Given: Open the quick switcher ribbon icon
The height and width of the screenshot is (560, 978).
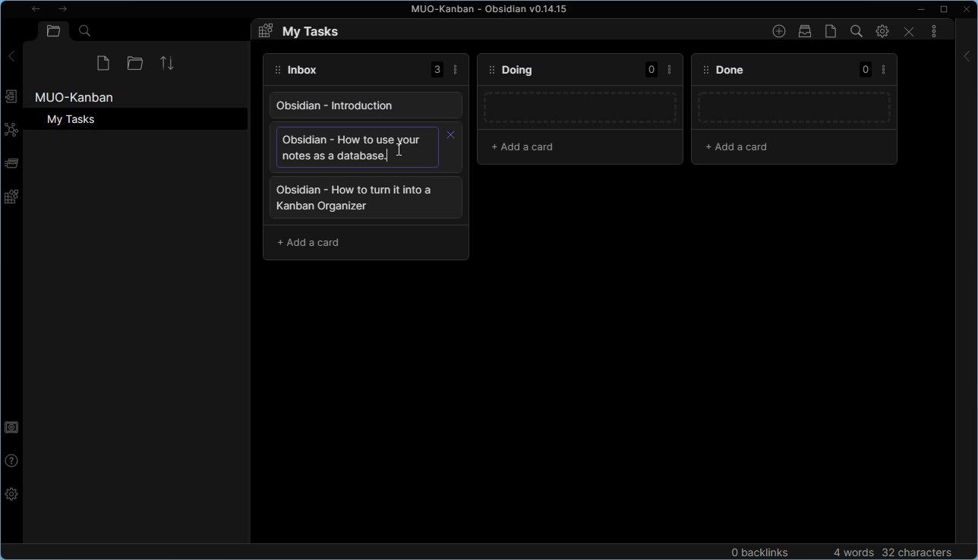Looking at the screenshot, I should pyautogui.click(x=11, y=96).
